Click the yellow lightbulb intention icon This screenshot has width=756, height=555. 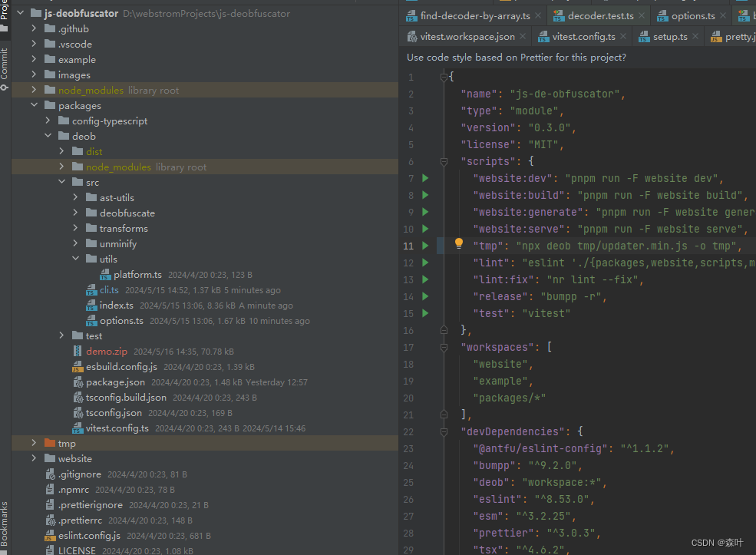tap(458, 243)
